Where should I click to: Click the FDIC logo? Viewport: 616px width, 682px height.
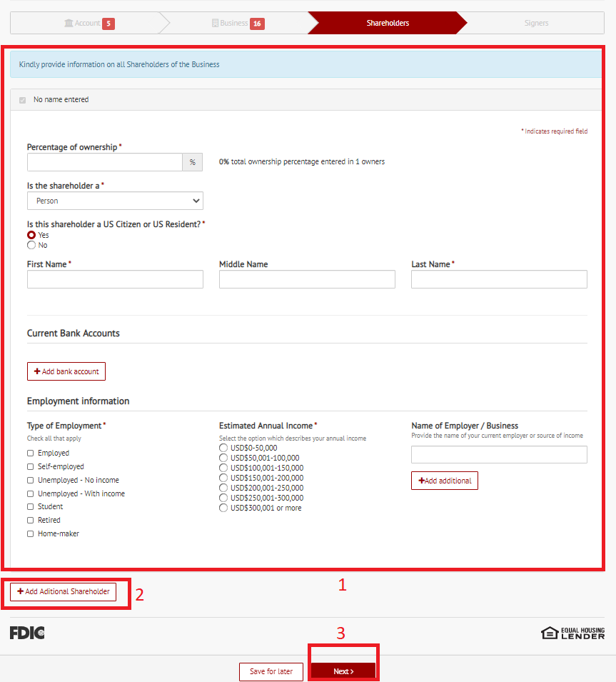pos(27,632)
